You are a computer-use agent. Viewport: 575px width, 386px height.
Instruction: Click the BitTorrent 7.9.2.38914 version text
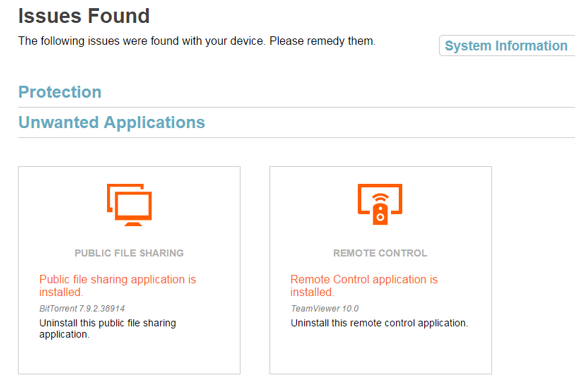[x=82, y=309]
